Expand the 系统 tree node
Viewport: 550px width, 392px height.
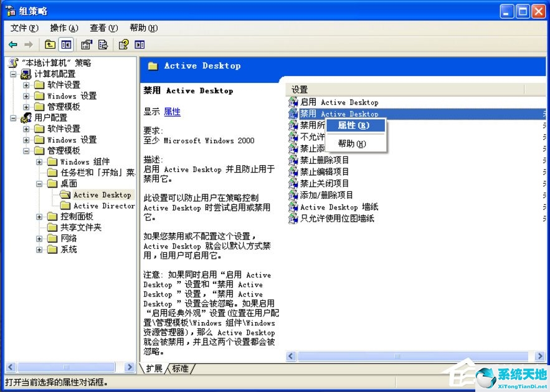39,248
